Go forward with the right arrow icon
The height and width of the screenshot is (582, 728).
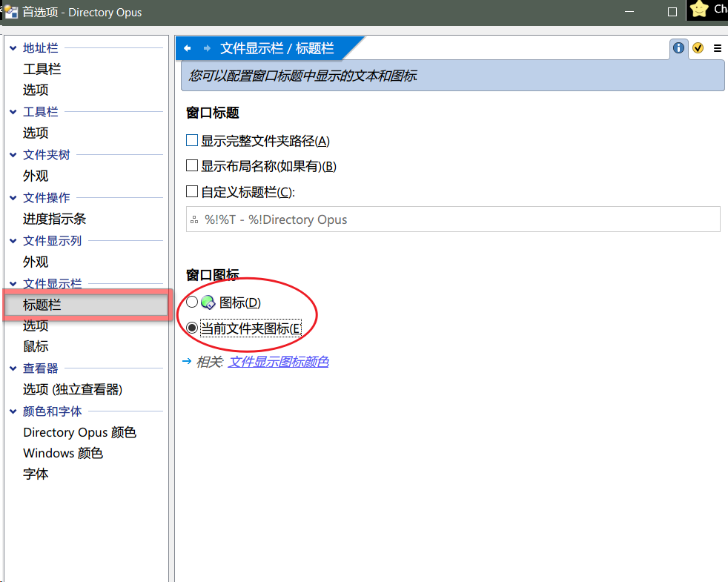click(x=207, y=48)
